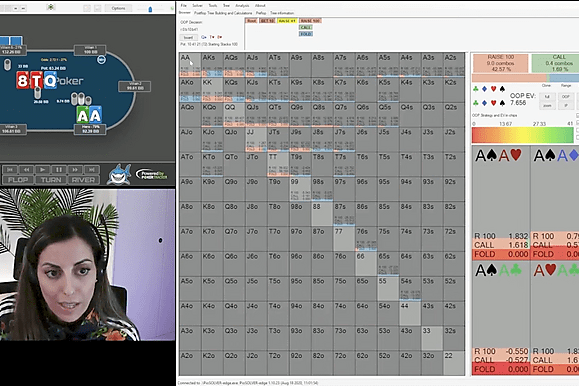Adjust the replayer speed slider handle
The image size is (579, 386).
150,9
